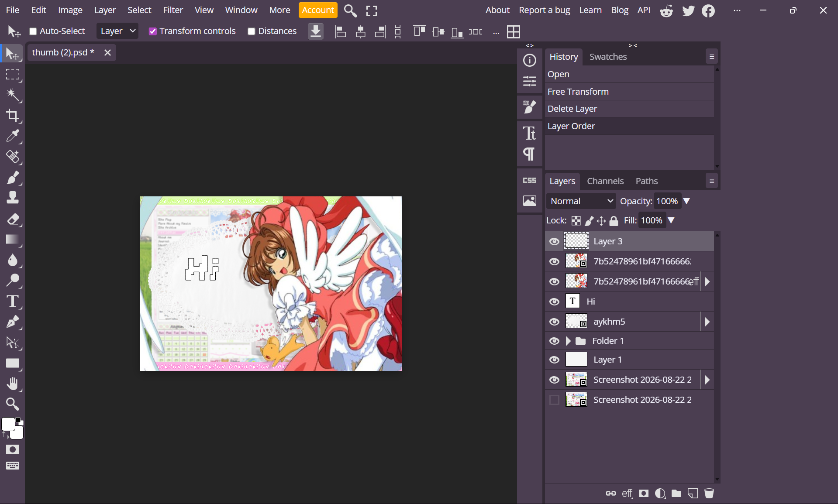The image size is (838, 504).
Task: Enable the Auto-Select checkbox
Action: [33, 31]
